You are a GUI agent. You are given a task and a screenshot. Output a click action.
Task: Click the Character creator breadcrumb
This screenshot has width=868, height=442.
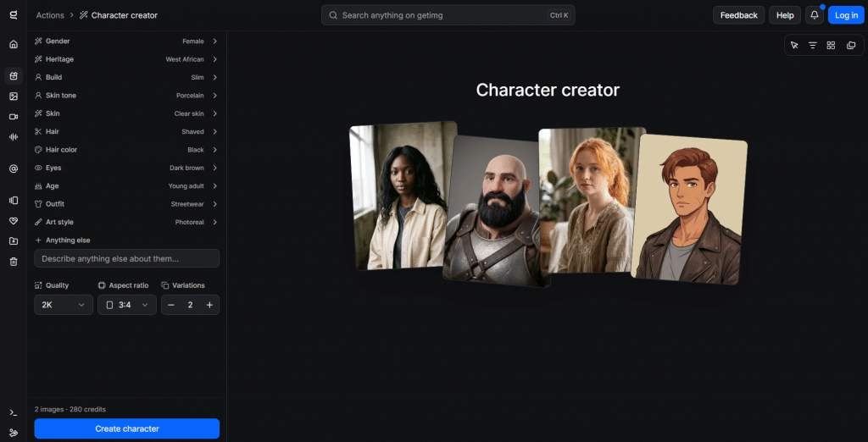coord(125,15)
